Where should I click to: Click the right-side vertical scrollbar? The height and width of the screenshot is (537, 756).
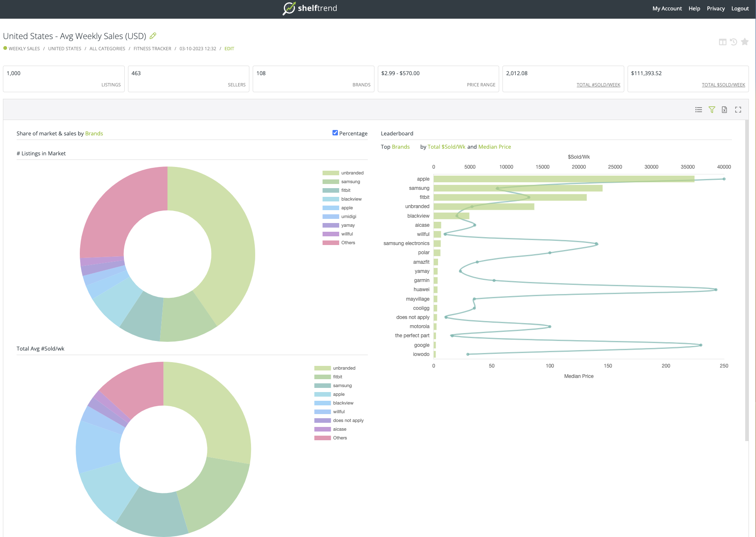[x=747, y=280]
